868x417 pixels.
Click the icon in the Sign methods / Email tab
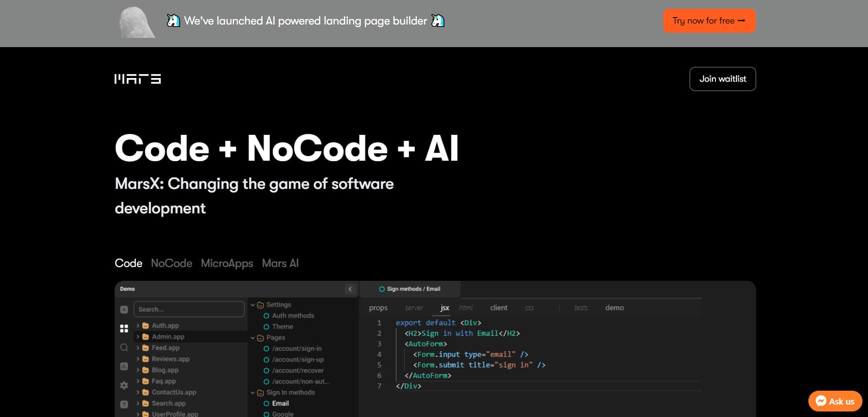pyautogui.click(x=382, y=289)
